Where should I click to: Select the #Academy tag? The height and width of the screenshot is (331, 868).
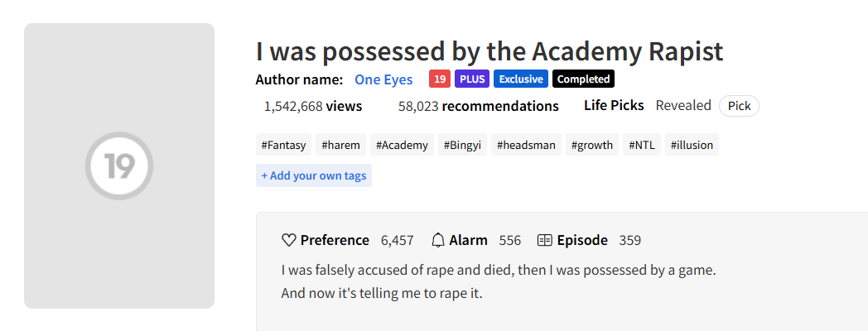[x=402, y=145]
